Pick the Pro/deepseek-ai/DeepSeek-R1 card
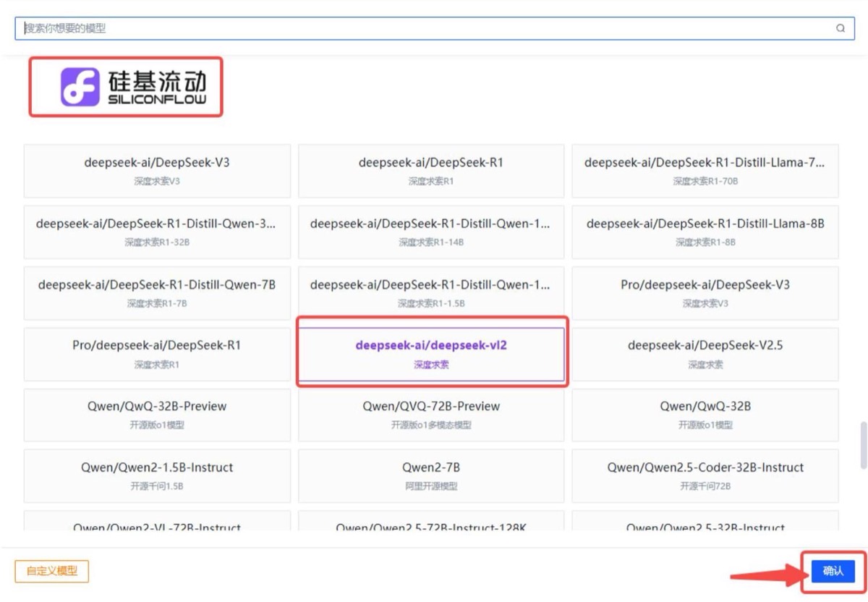 tap(157, 354)
